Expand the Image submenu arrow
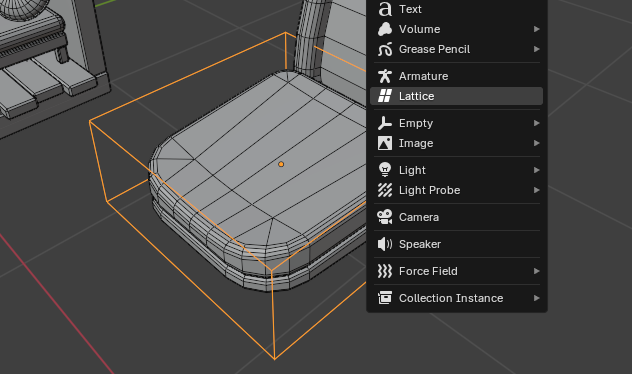 [x=536, y=143]
